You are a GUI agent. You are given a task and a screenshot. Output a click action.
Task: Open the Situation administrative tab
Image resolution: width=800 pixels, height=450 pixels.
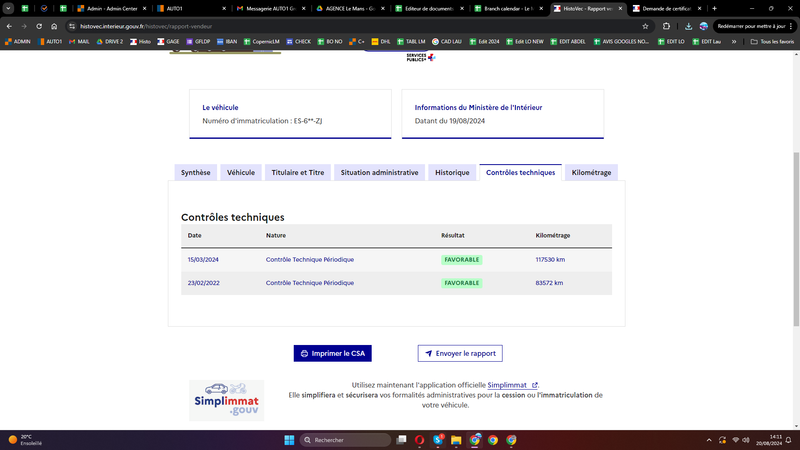[x=380, y=172]
